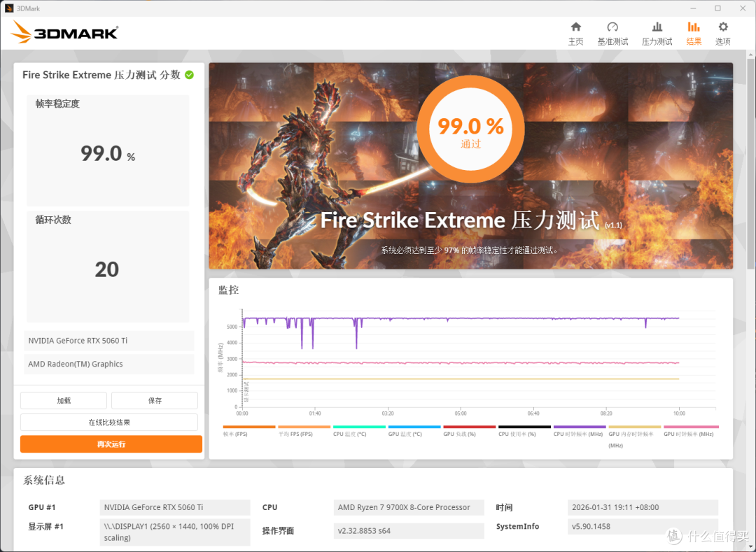
Task: Click AMD Ryzen 7 9700X CPU field
Action: click(409, 507)
